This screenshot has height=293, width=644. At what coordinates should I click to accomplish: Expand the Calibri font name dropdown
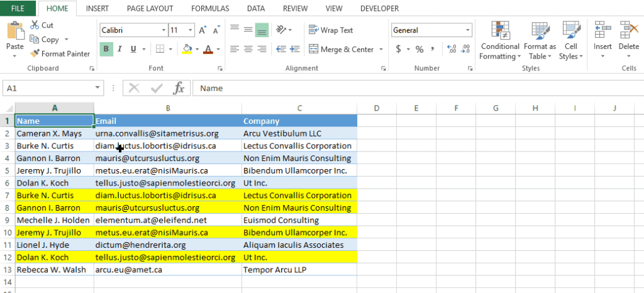click(x=163, y=30)
